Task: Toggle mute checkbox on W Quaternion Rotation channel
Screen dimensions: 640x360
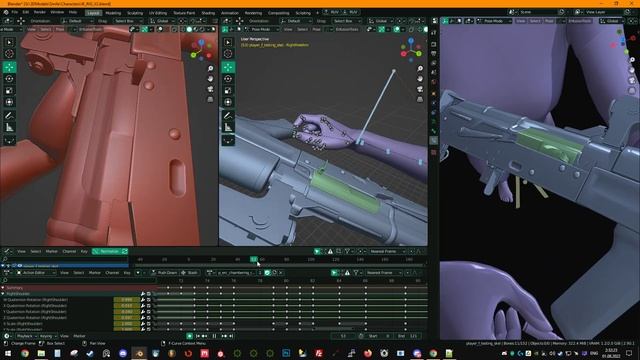Action: [x=149, y=300]
